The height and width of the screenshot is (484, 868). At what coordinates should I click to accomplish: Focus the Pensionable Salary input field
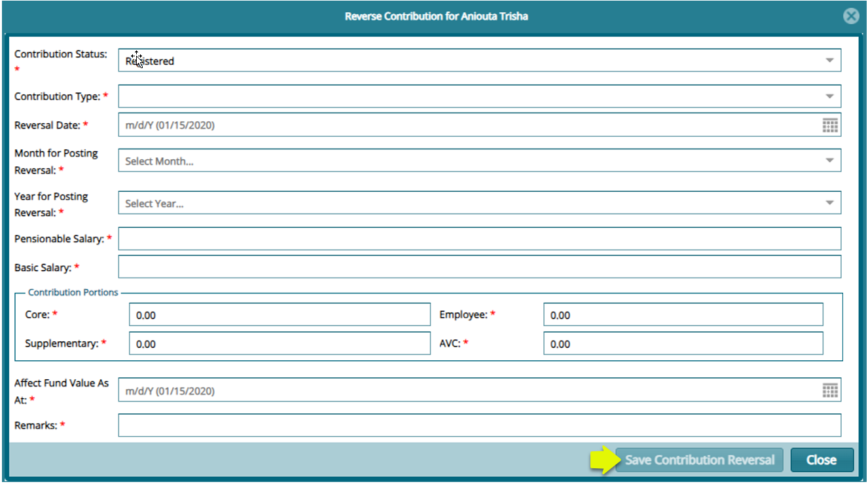479,239
